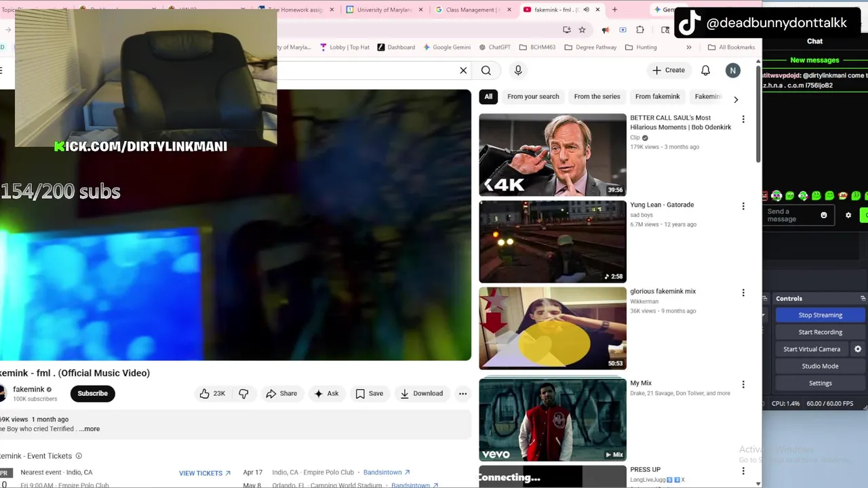Pop out the OBS Controls dock

tap(863, 298)
